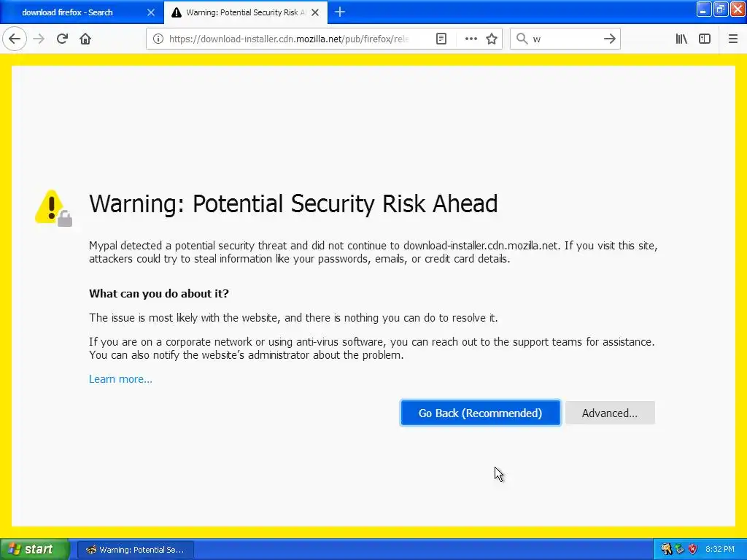Click the red shield tray icon
The width and height of the screenshot is (747, 560).
(x=693, y=550)
